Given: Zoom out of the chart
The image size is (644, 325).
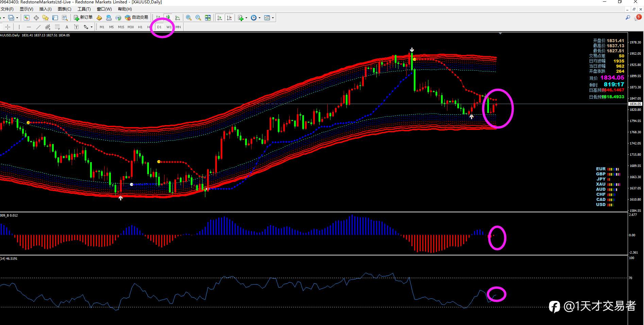Looking at the screenshot, I should pos(198,18).
